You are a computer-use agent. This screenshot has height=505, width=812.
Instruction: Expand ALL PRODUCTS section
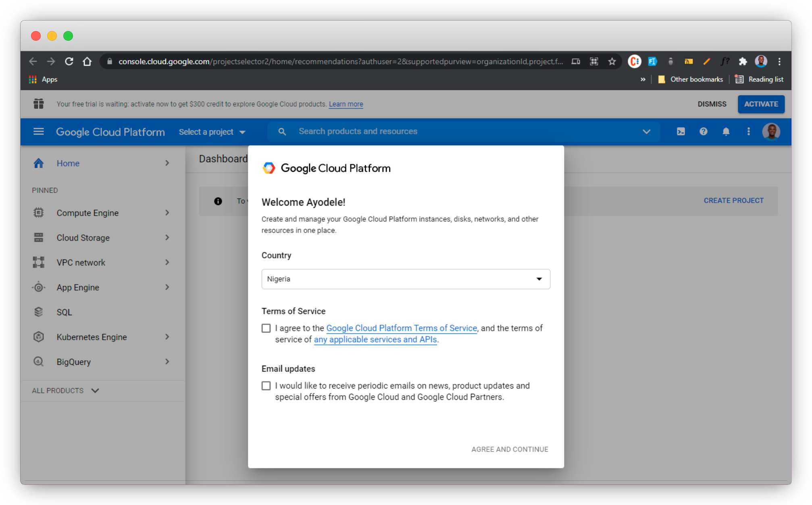[66, 391]
